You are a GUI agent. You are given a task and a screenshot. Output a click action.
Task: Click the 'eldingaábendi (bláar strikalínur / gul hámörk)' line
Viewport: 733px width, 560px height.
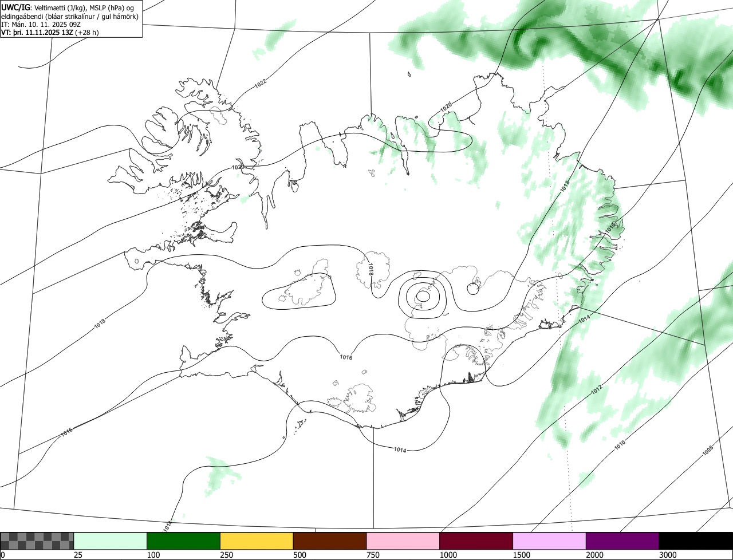pyautogui.click(x=70, y=16)
